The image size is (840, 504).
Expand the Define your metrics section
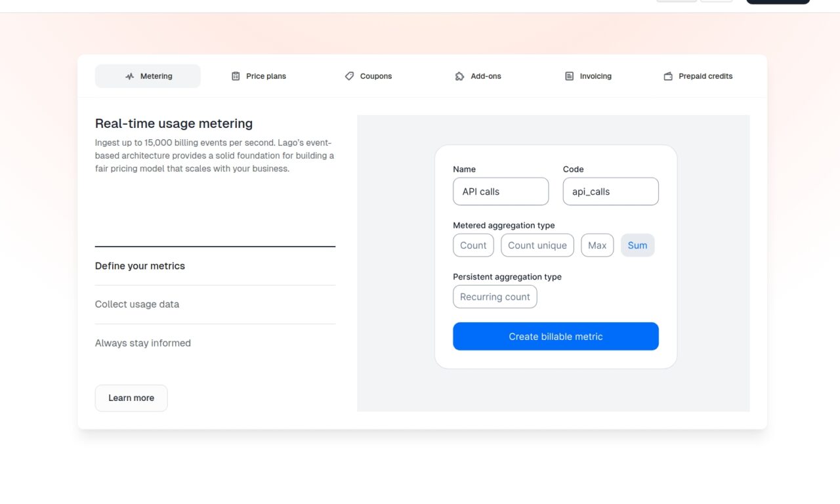pos(215,266)
